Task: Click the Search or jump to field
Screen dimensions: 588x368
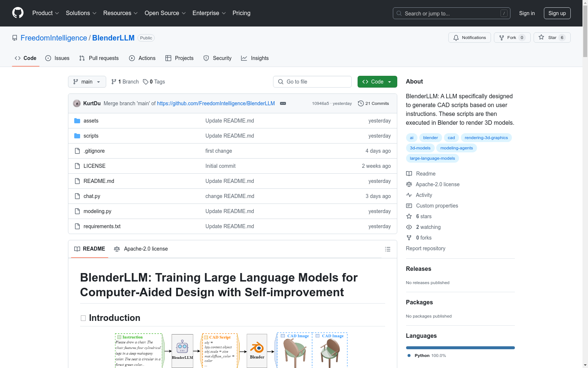Action: [452, 13]
